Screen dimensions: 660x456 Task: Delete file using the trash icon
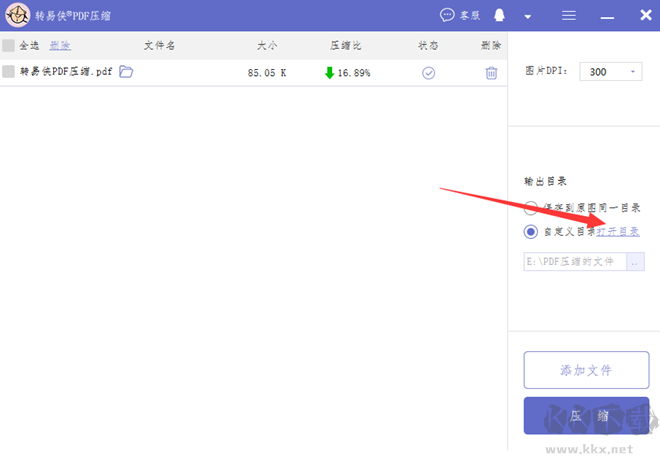point(491,73)
